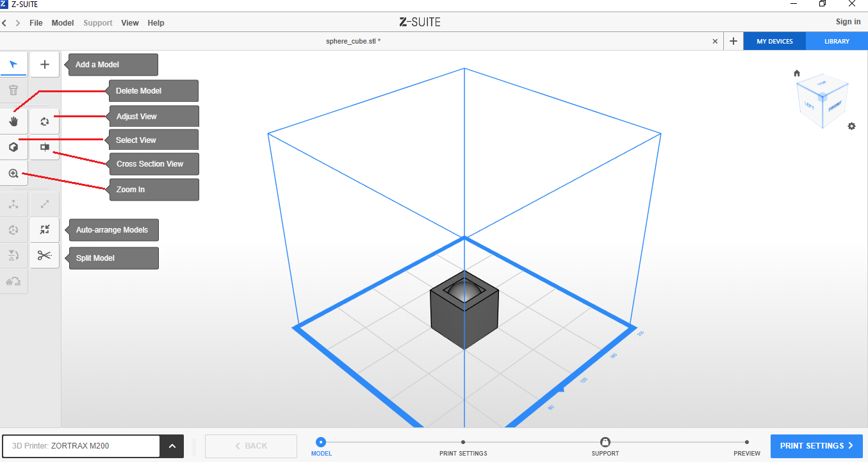This screenshot has width=868, height=462.
Task: Click the LEFT face of the view cube
Action: coord(810,104)
